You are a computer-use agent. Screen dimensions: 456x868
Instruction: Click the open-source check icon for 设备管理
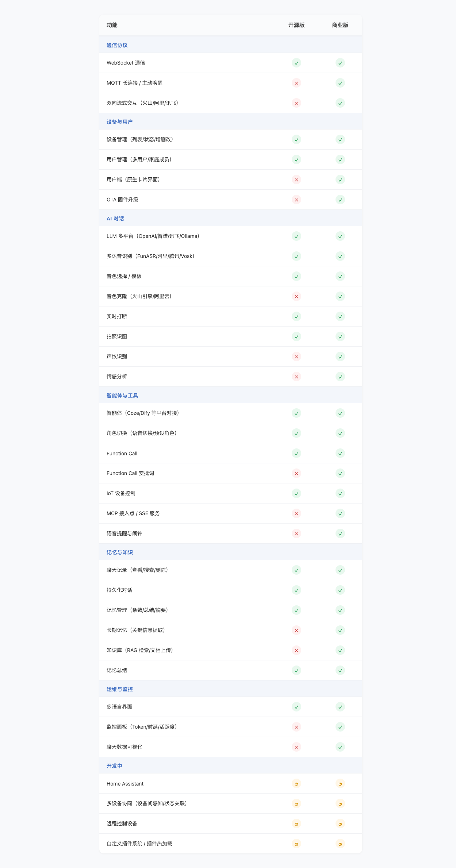pyautogui.click(x=296, y=139)
